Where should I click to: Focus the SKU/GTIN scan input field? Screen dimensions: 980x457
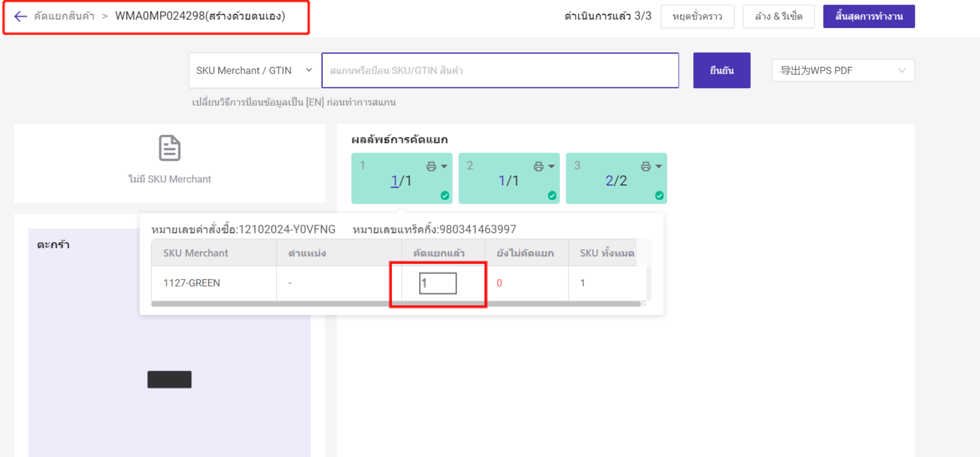(500, 70)
